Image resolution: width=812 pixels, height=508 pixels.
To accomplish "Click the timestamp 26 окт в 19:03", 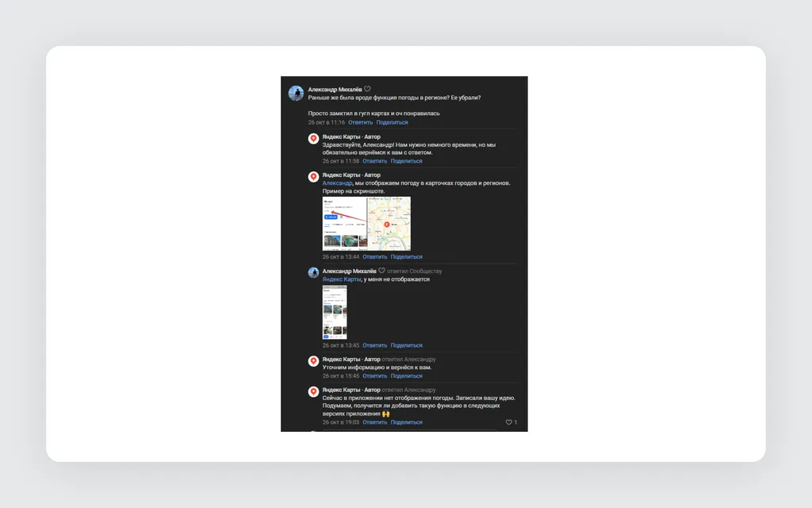I will [341, 422].
